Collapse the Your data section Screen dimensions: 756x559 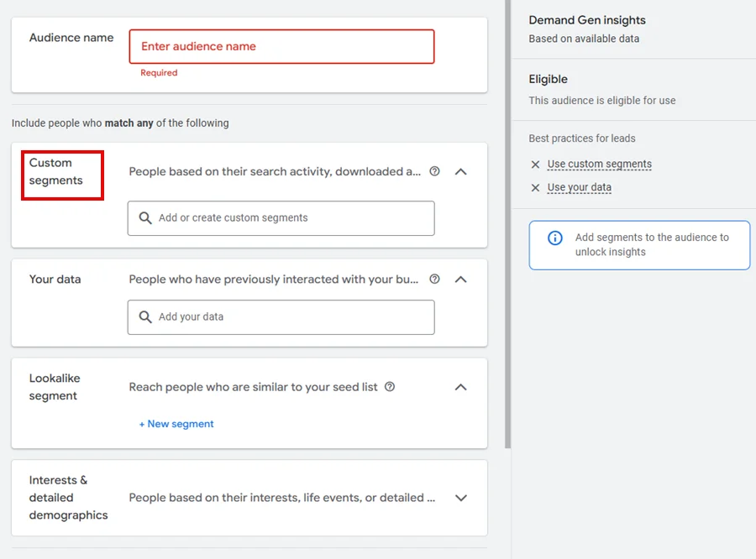pos(460,279)
